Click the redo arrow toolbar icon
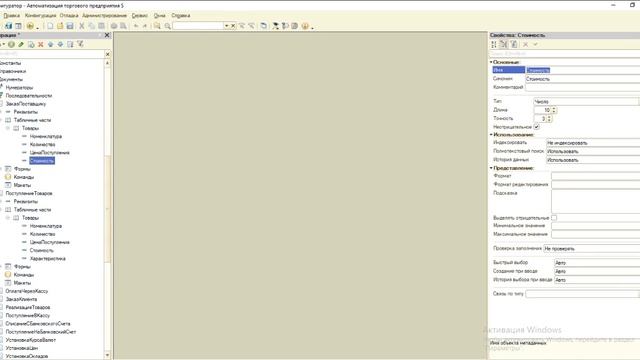The width and height of the screenshot is (640, 360). click(145, 26)
